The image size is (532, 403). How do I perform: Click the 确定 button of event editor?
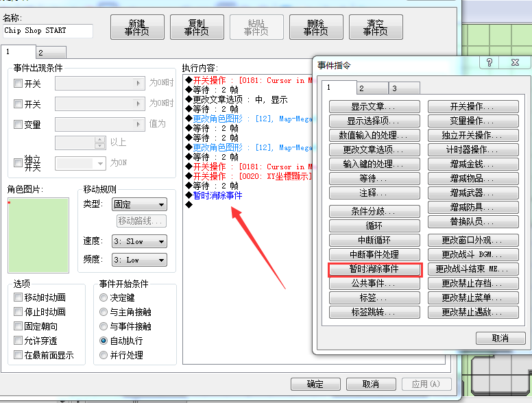[315, 384]
